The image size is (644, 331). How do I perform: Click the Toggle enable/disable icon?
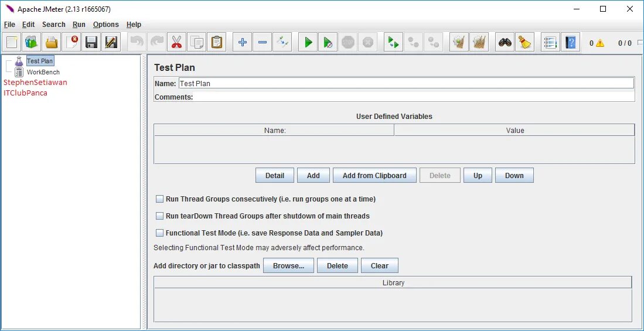click(282, 42)
